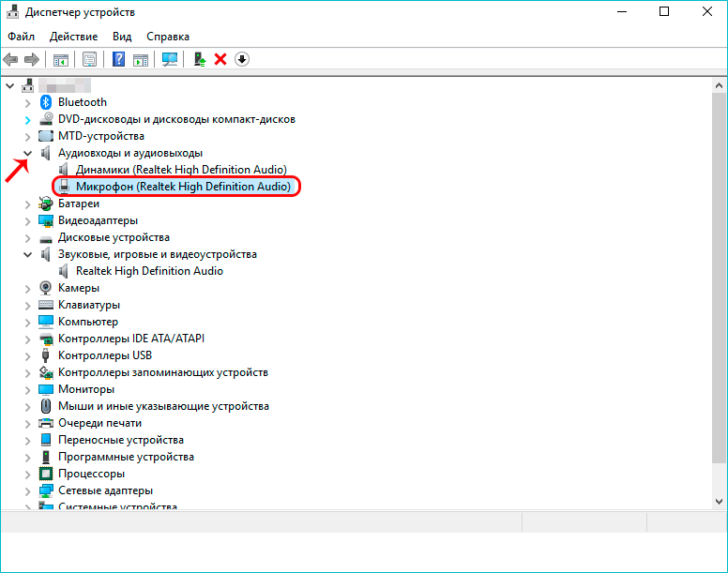Click the show/hide action pane toolbar icon

[x=140, y=59]
